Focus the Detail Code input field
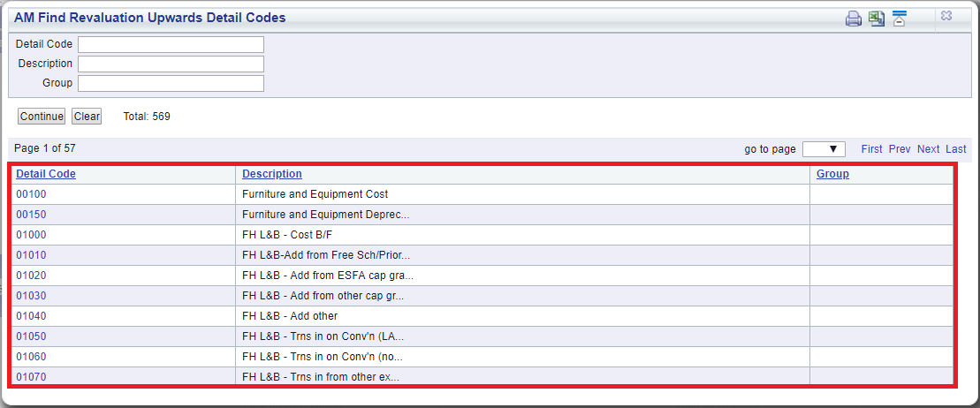Image resolution: width=980 pixels, height=408 pixels. coord(171,44)
